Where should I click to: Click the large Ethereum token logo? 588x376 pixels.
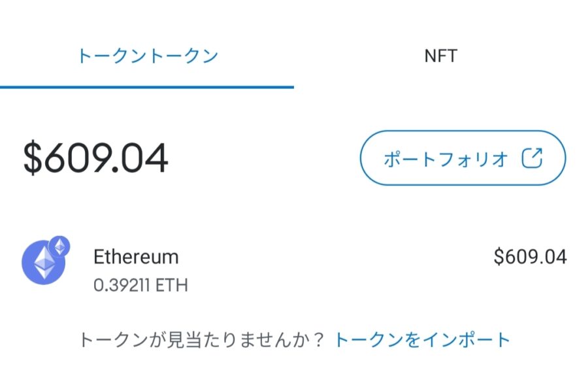coord(43,264)
